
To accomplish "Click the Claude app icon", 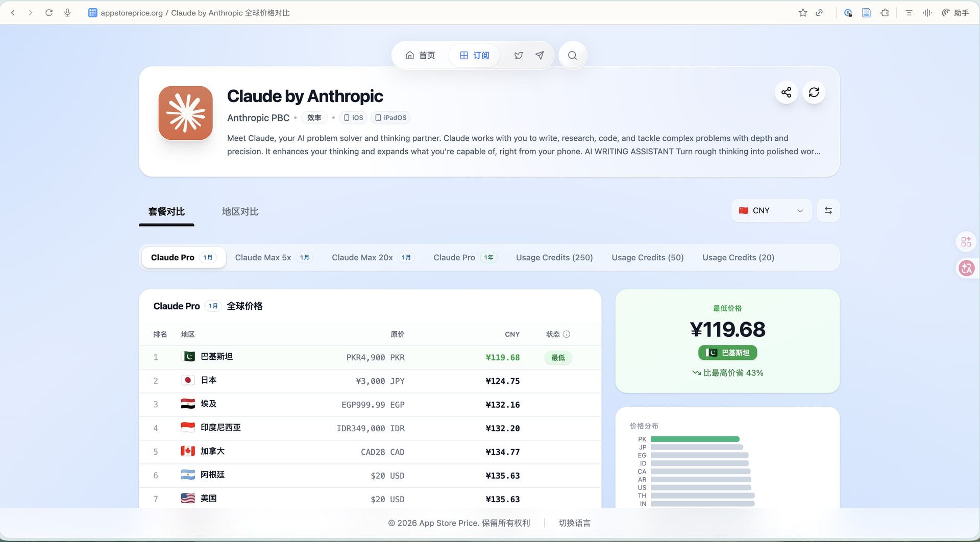I will coord(185,113).
